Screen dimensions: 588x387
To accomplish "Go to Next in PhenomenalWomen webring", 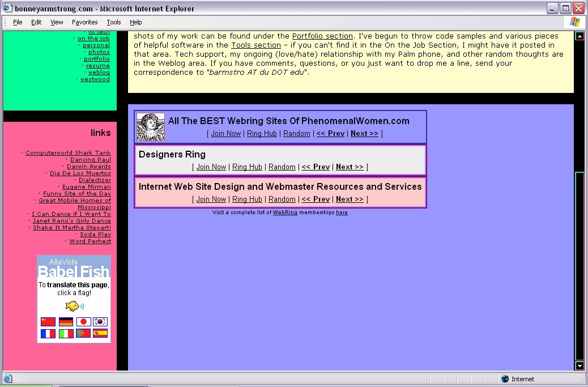I will tap(364, 134).
